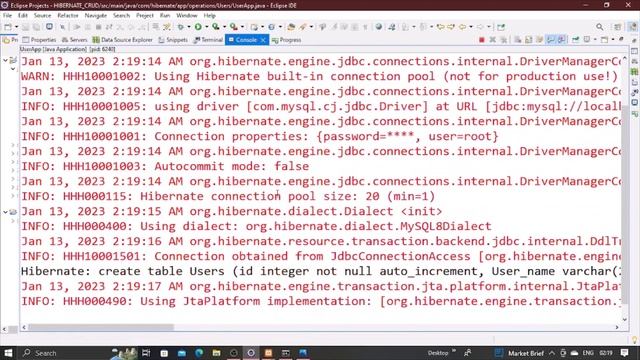The height and width of the screenshot is (360, 640).
Task: Click the New Java Class icon
Action: click(x=271, y=27)
